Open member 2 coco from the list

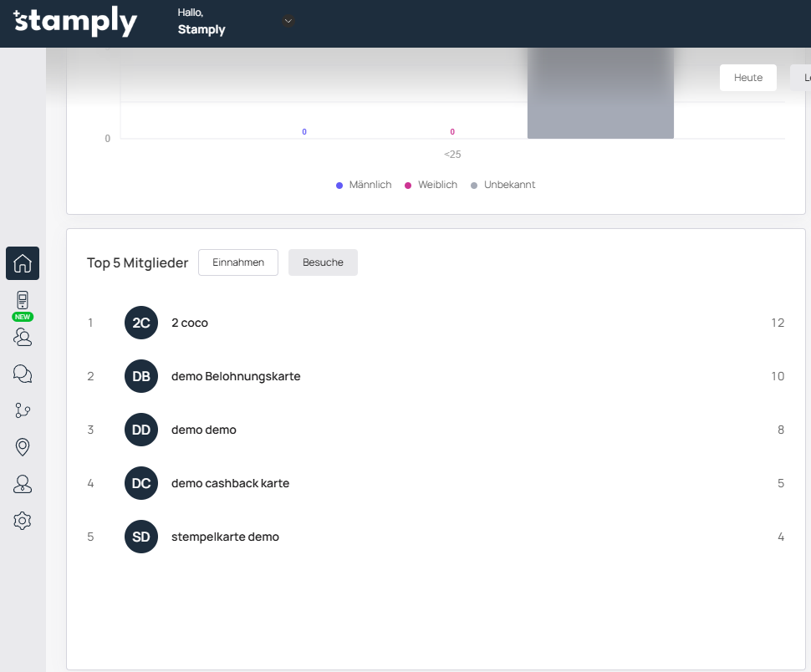tap(190, 323)
